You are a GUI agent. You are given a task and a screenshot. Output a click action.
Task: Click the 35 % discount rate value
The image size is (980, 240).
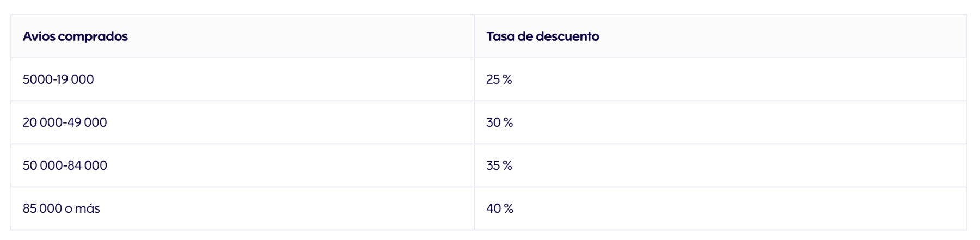point(499,165)
